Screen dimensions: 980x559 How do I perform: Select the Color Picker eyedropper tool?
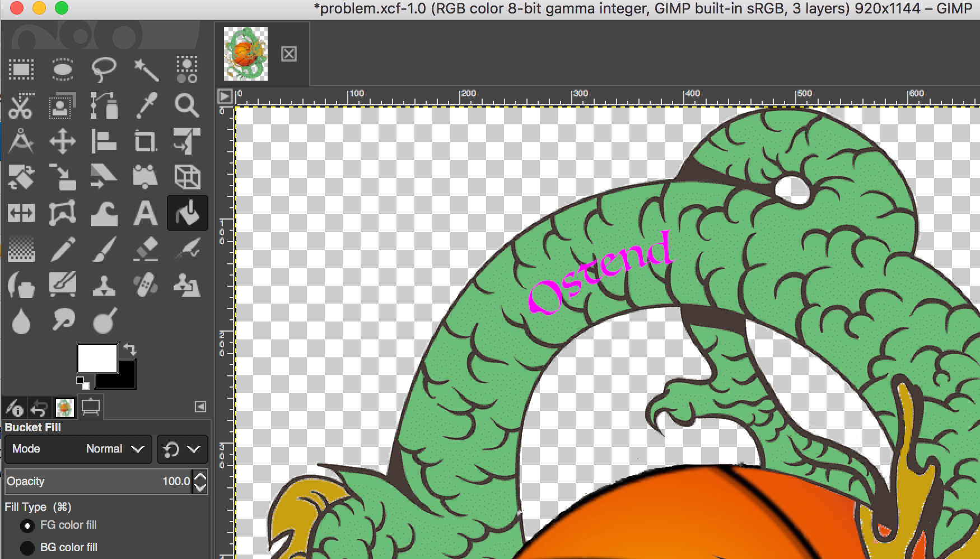pos(146,105)
